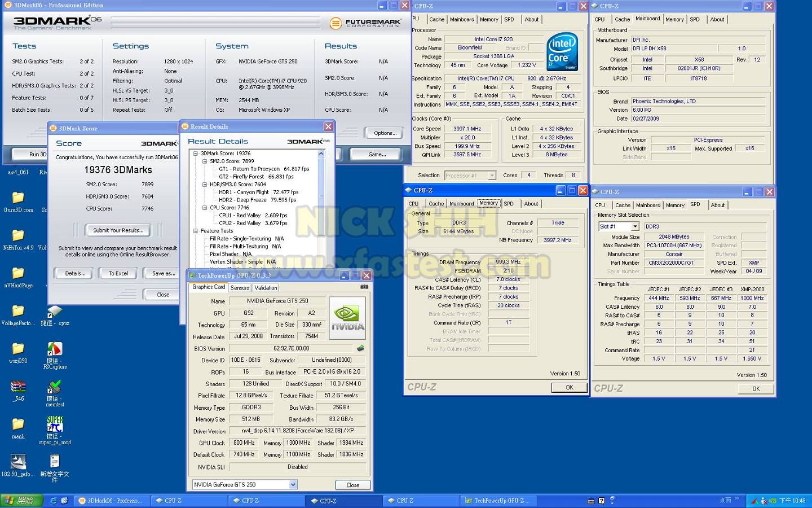Close the 3DMark Score dialog with Close button
812x508 pixels.
pyautogui.click(x=162, y=295)
